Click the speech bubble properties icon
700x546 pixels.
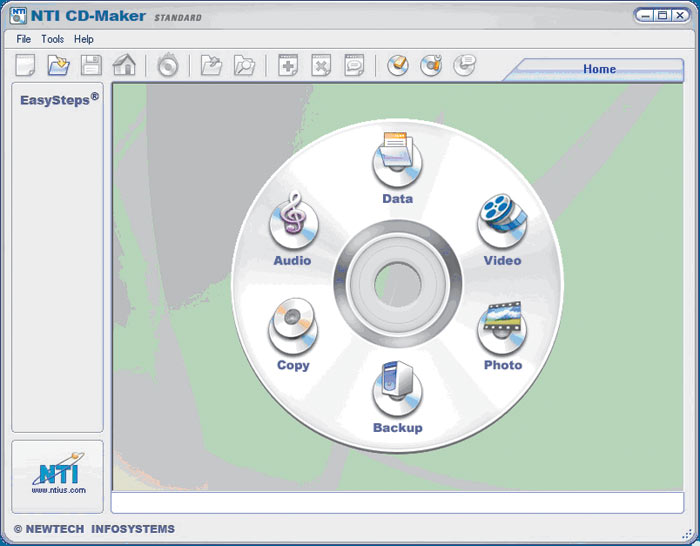click(x=354, y=66)
